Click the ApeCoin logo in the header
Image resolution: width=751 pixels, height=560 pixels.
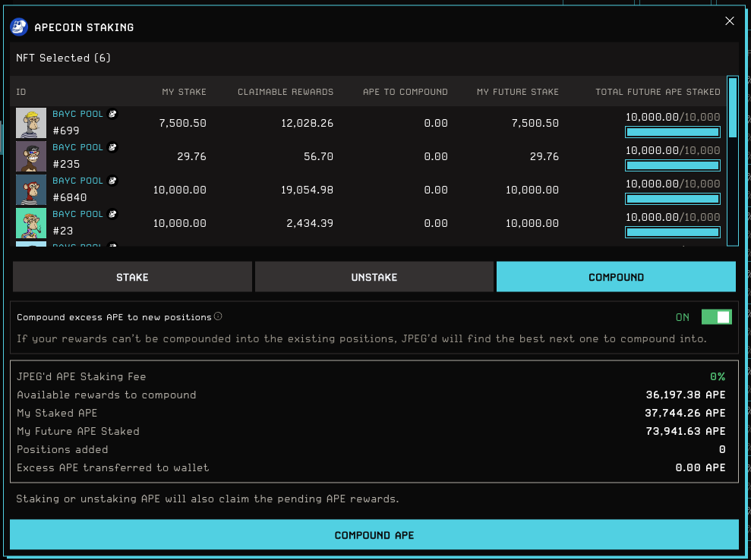[x=19, y=27]
